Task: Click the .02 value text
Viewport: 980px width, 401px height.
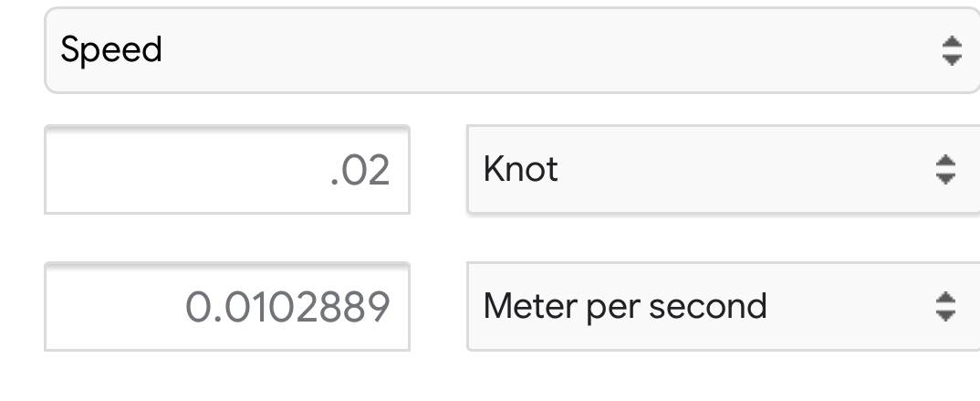Action: 360,171
